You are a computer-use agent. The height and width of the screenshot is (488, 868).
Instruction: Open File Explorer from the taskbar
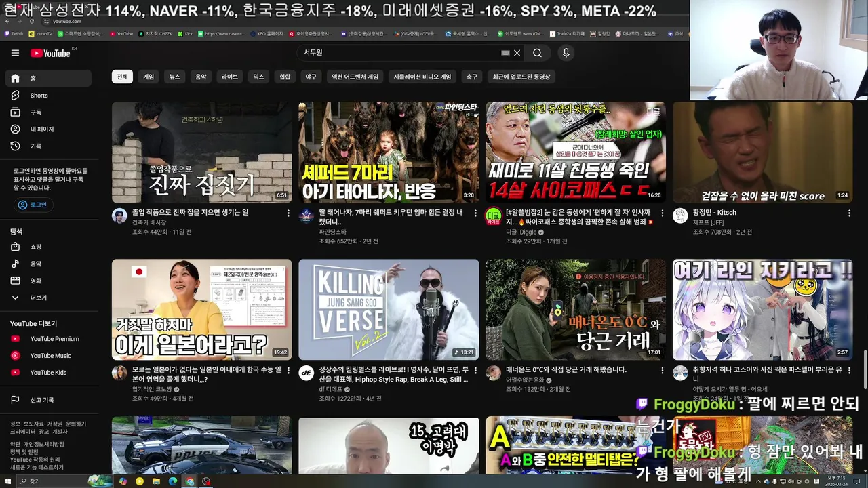click(156, 481)
